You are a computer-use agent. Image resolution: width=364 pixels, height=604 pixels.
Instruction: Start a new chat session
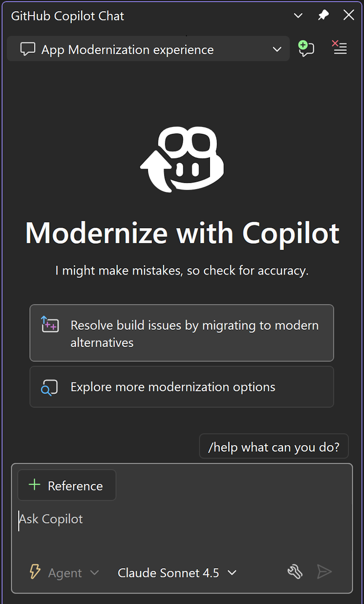coord(306,49)
